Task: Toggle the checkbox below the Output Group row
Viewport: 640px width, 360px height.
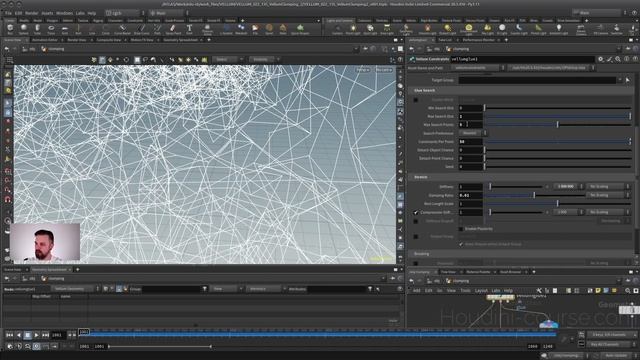Action: [461, 244]
